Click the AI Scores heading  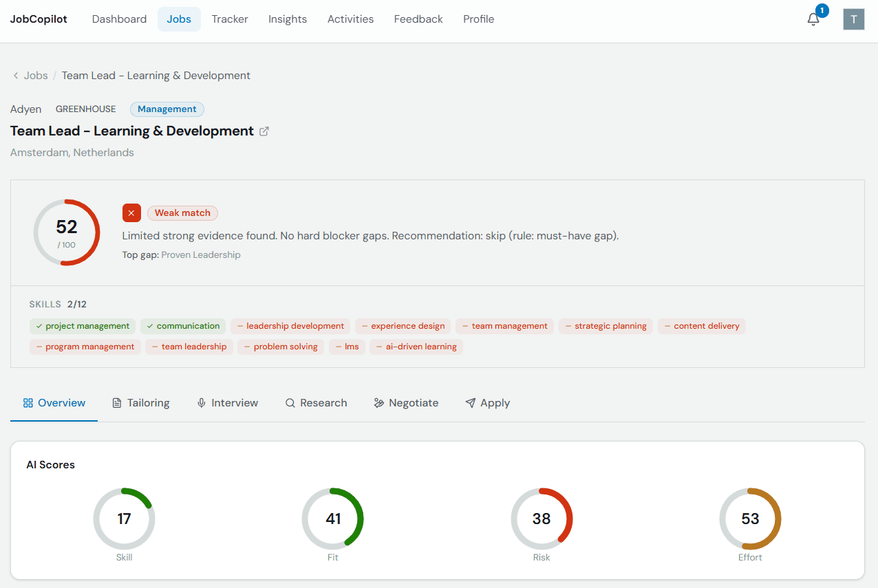tap(50, 465)
